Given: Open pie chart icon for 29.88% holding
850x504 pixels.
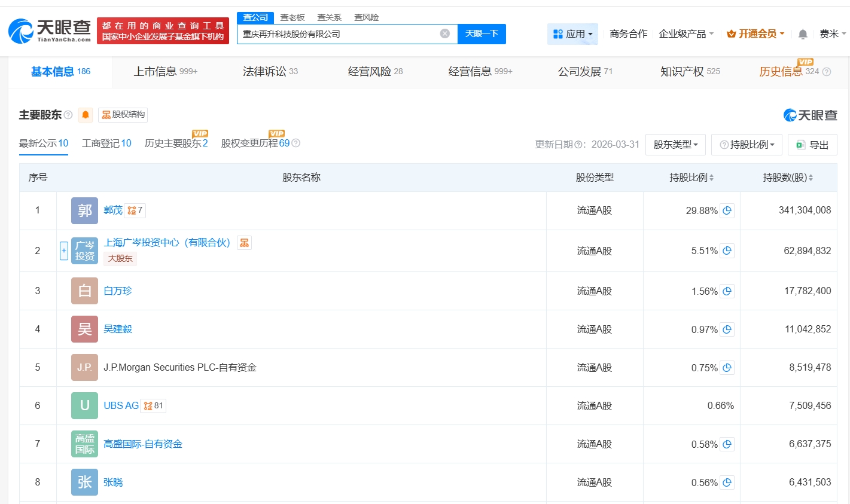Looking at the screenshot, I should point(727,210).
